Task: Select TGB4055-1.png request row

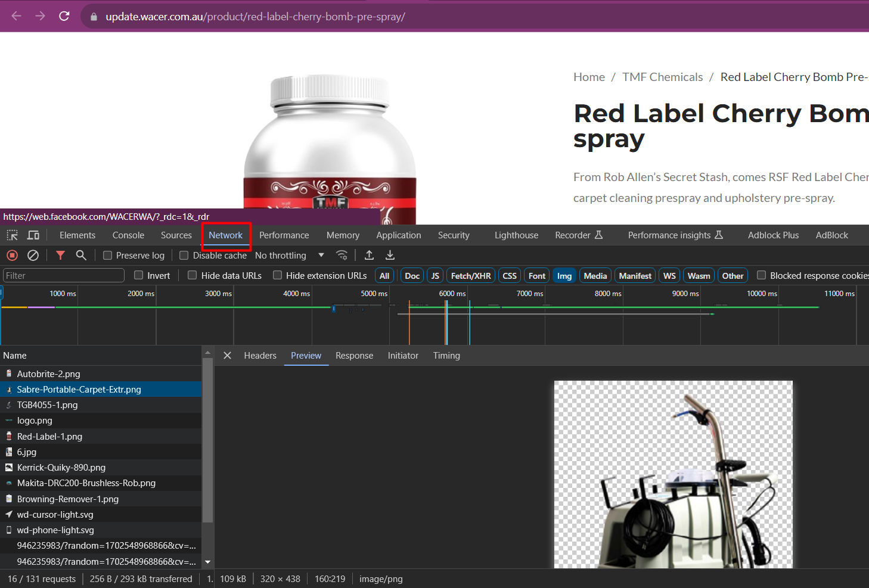Action: tap(101, 405)
